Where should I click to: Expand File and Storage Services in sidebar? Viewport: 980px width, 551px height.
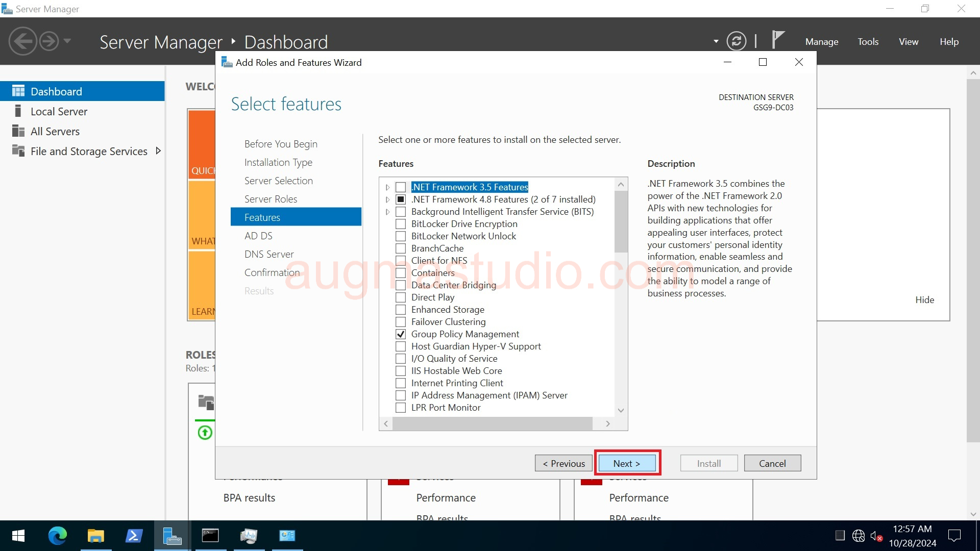[x=158, y=151]
